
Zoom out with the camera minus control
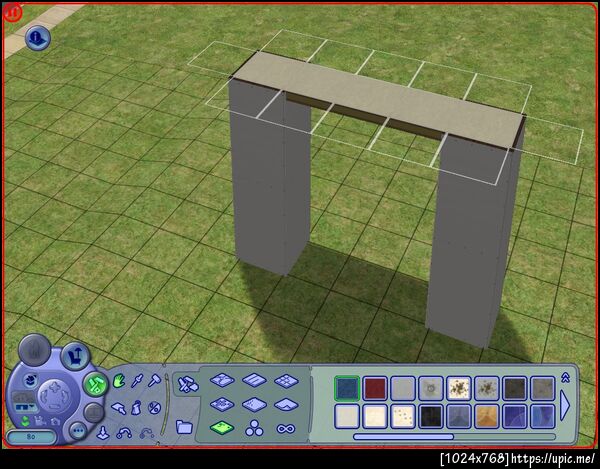pyautogui.click(x=55, y=408)
